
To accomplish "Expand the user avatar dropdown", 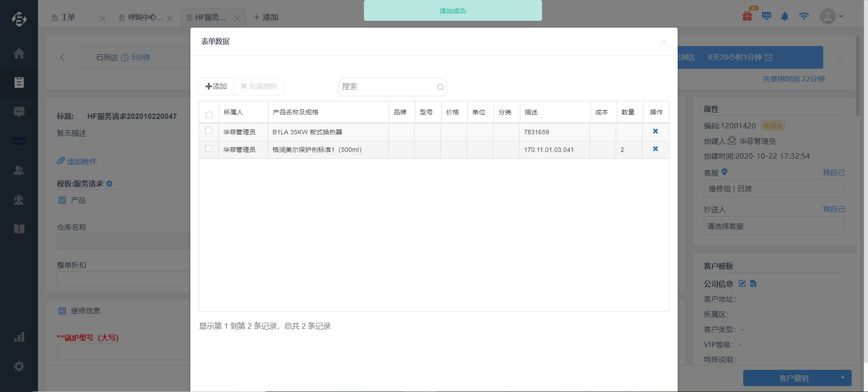I will (832, 17).
